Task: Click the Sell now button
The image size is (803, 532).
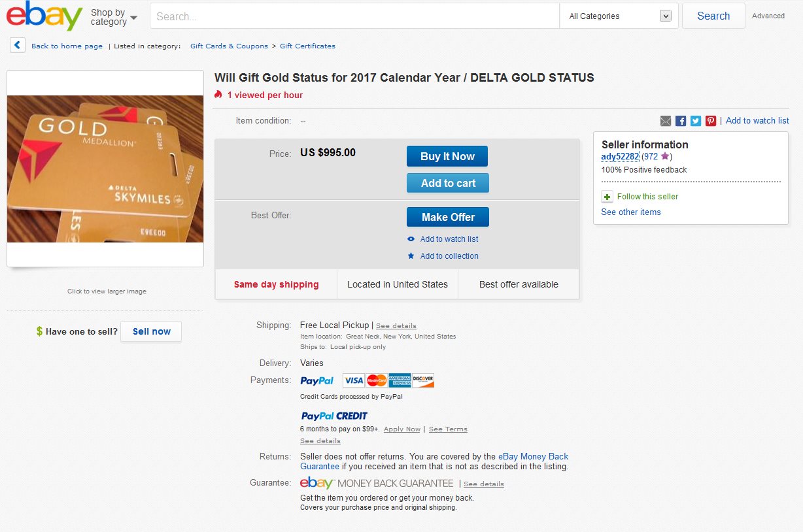Action: tap(151, 331)
